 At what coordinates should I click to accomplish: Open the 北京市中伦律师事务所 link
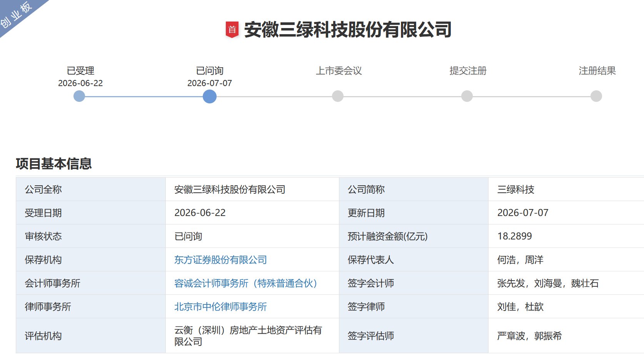(220, 307)
